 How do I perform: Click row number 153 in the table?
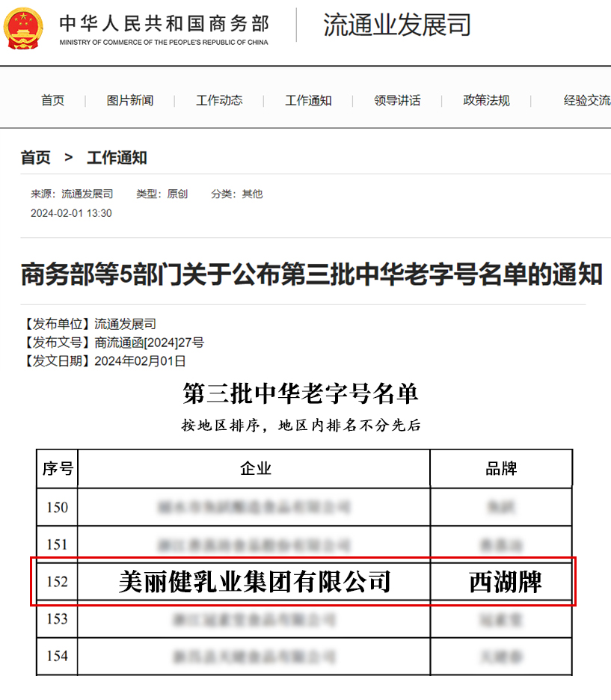click(x=58, y=619)
